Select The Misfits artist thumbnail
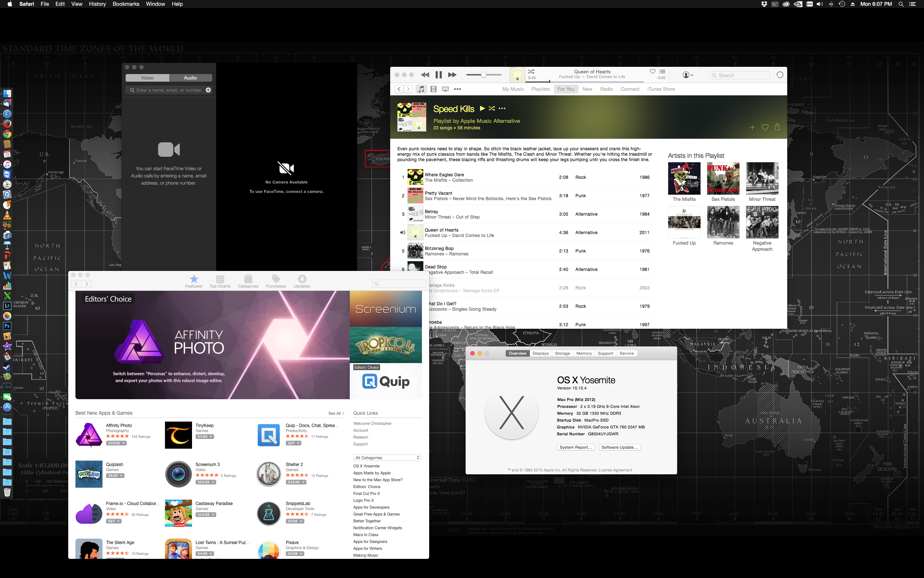924x578 pixels. [x=684, y=178]
